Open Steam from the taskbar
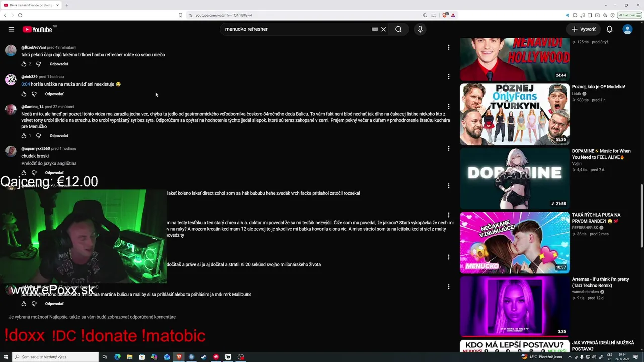This screenshot has height=362, width=644. click(x=204, y=357)
